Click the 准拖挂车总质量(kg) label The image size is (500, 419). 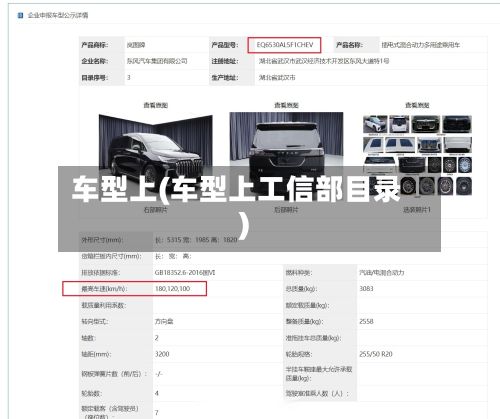pos(313,338)
